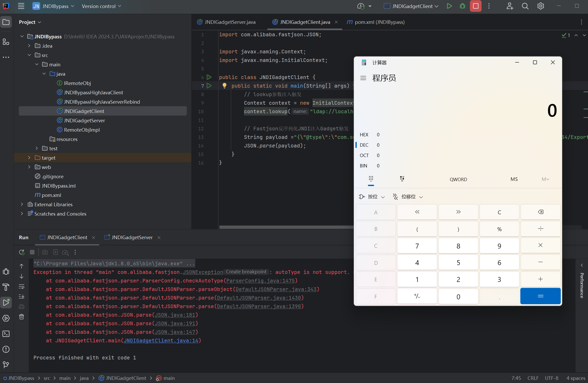
Task: Open Project tool window folder icon
Action: (x=6, y=22)
